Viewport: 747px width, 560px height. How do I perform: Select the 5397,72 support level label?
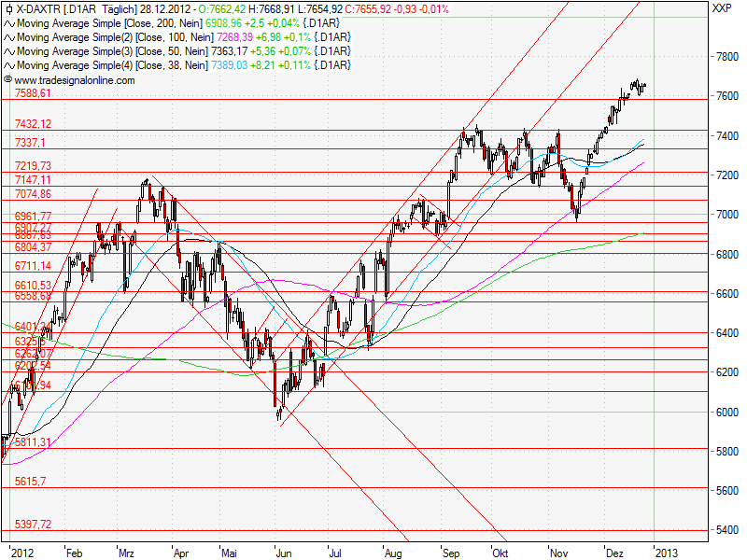coord(33,525)
